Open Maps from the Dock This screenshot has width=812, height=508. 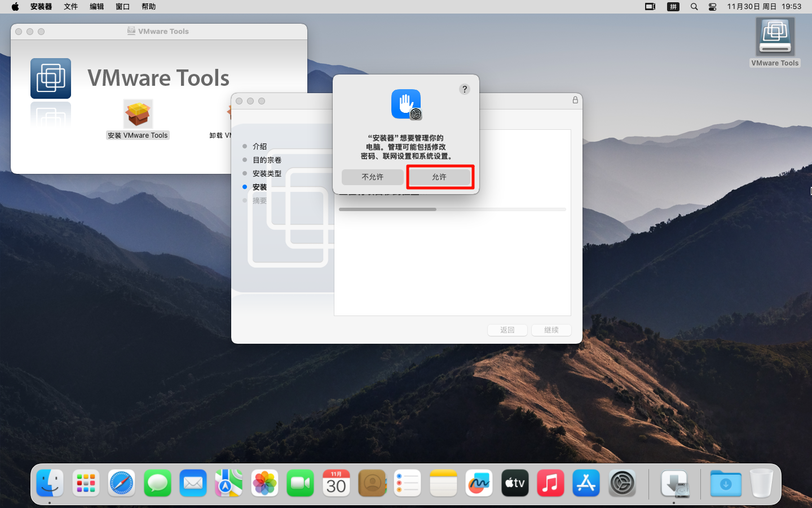pyautogui.click(x=229, y=483)
